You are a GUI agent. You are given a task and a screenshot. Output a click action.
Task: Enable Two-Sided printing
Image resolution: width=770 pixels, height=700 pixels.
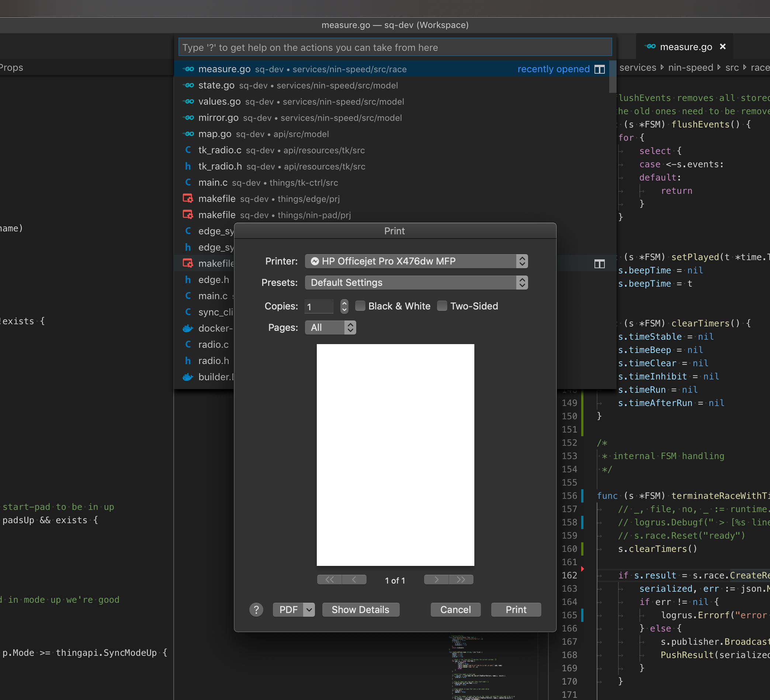(442, 306)
